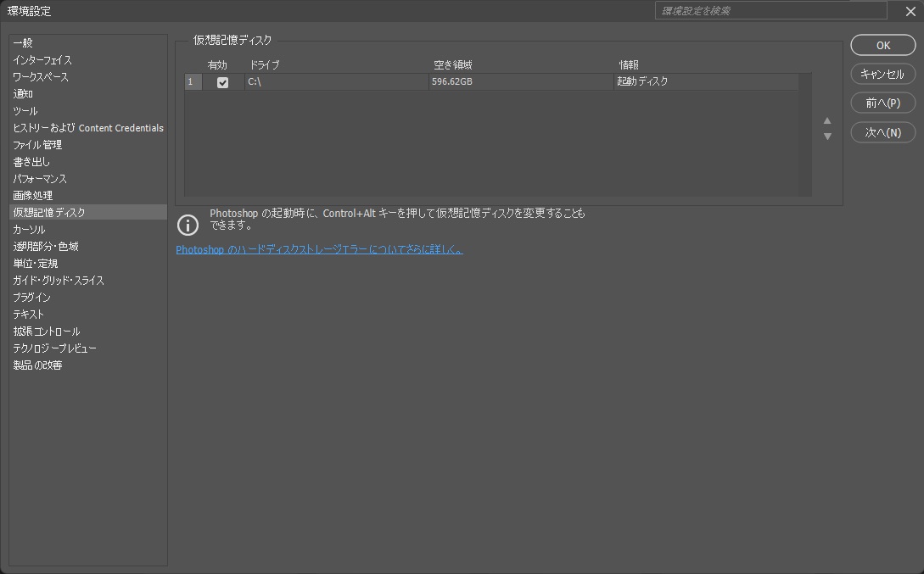
Task: Uncheck the 有効 checkbox for drive C:\
Action: click(x=223, y=82)
